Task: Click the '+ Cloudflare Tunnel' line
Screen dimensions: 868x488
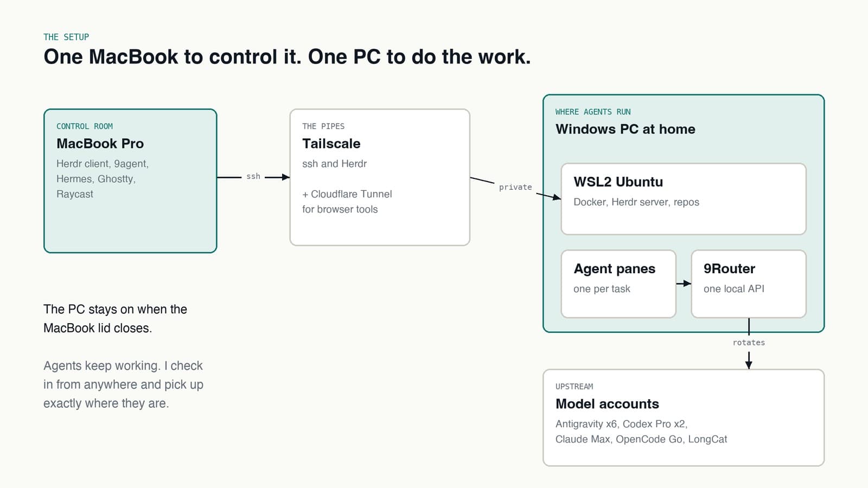Action: point(347,194)
